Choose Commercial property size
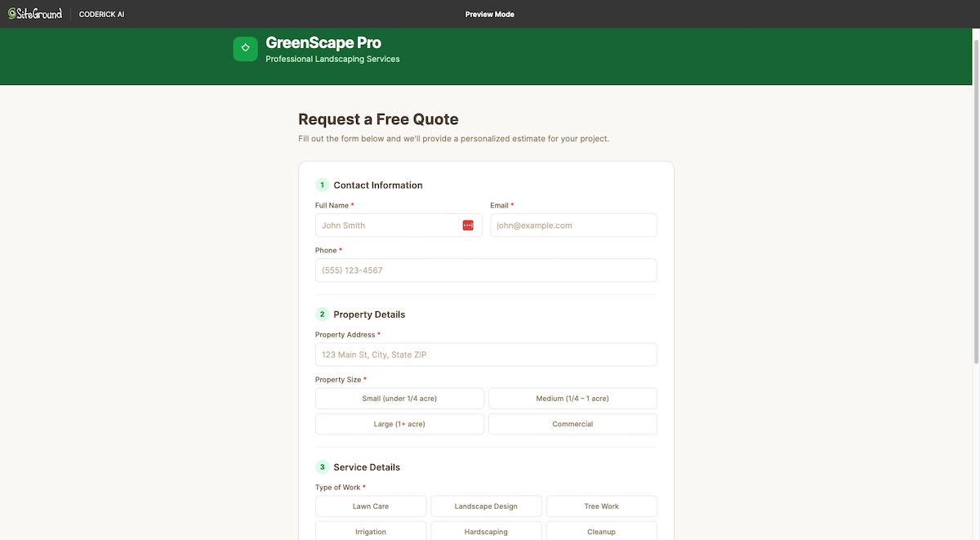The height and width of the screenshot is (540, 980). click(x=572, y=424)
